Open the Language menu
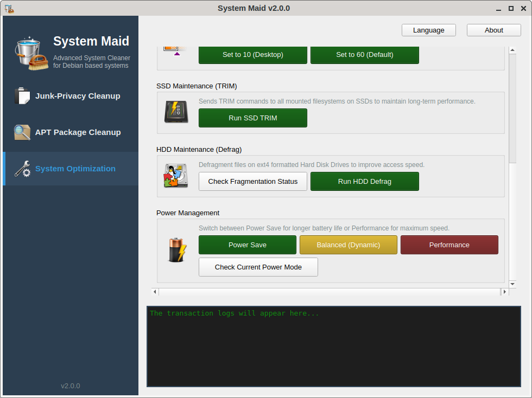The width and height of the screenshot is (532, 398). pos(428,30)
